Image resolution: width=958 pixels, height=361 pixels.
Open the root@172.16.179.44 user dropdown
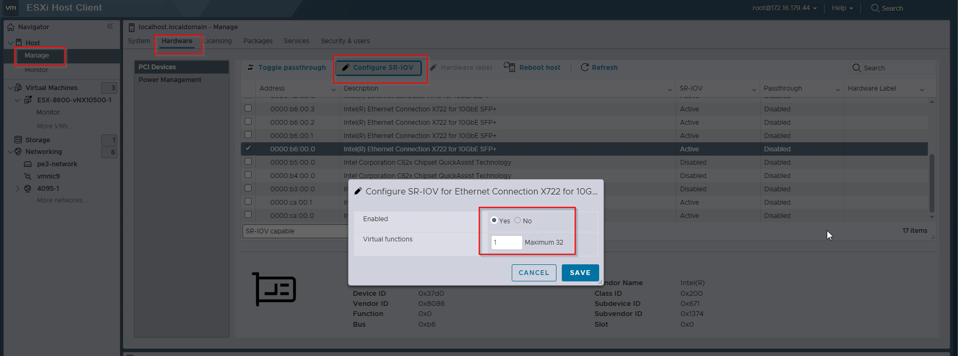point(784,8)
